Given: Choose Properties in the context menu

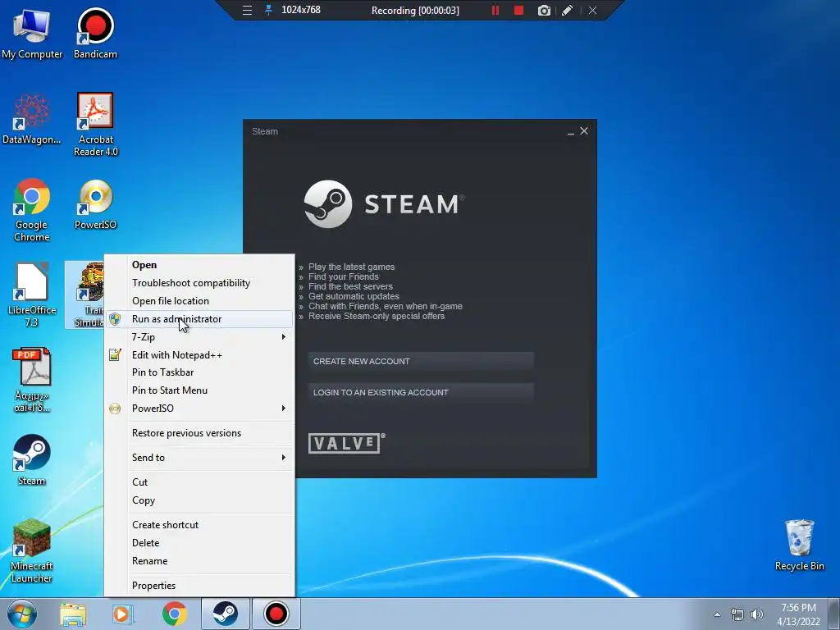Looking at the screenshot, I should (199, 586).
